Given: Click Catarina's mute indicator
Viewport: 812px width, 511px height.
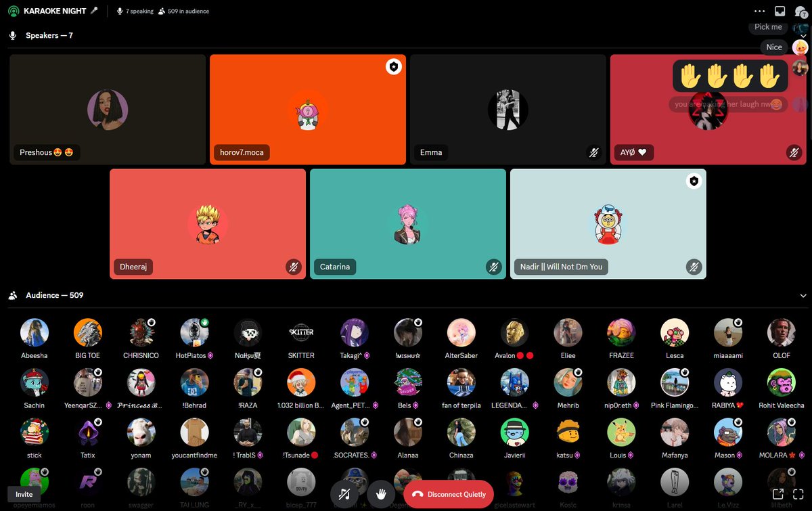Looking at the screenshot, I should click(x=494, y=267).
